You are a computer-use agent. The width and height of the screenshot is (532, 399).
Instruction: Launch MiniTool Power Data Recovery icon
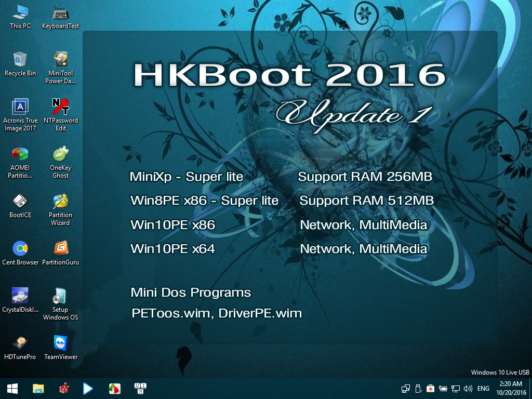[60, 68]
